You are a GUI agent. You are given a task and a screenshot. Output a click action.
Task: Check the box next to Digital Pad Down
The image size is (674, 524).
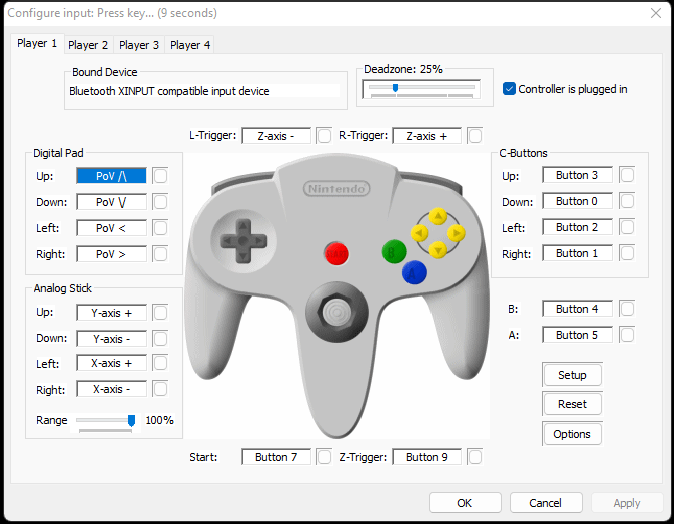point(160,202)
